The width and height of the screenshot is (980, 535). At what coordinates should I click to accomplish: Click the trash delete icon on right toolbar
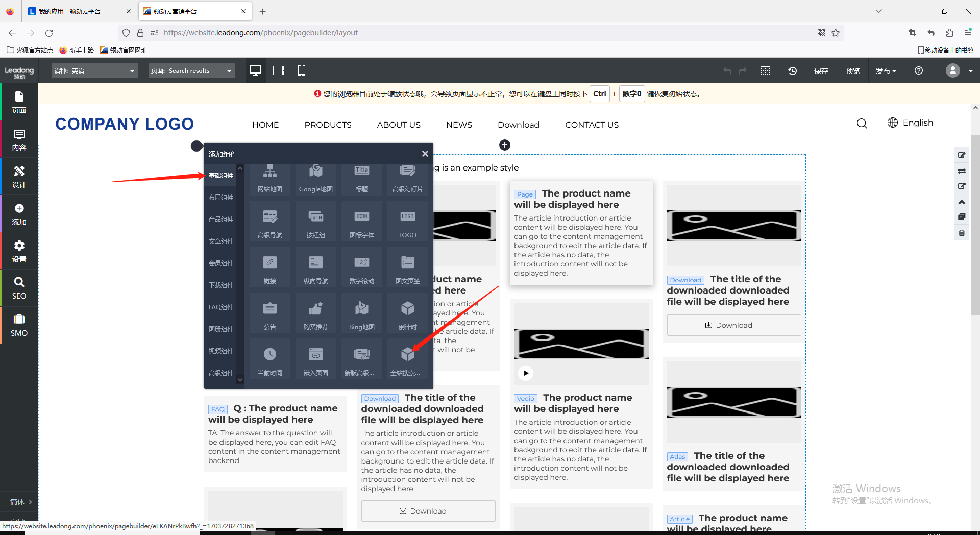click(962, 233)
